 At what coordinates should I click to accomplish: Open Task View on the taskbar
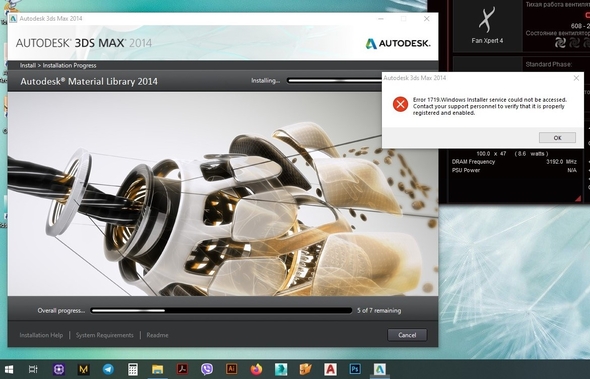[x=33, y=369]
